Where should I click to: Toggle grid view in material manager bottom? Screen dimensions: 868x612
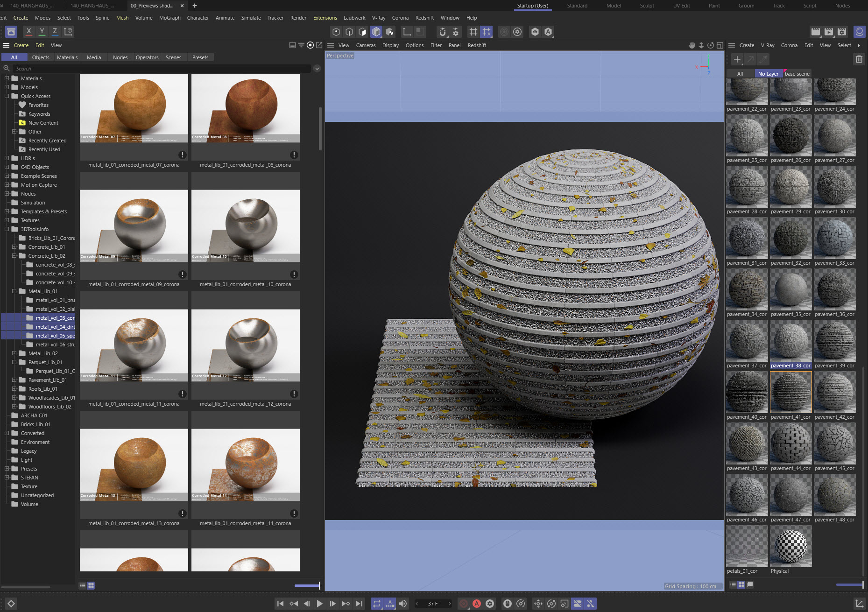tap(741, 584)
